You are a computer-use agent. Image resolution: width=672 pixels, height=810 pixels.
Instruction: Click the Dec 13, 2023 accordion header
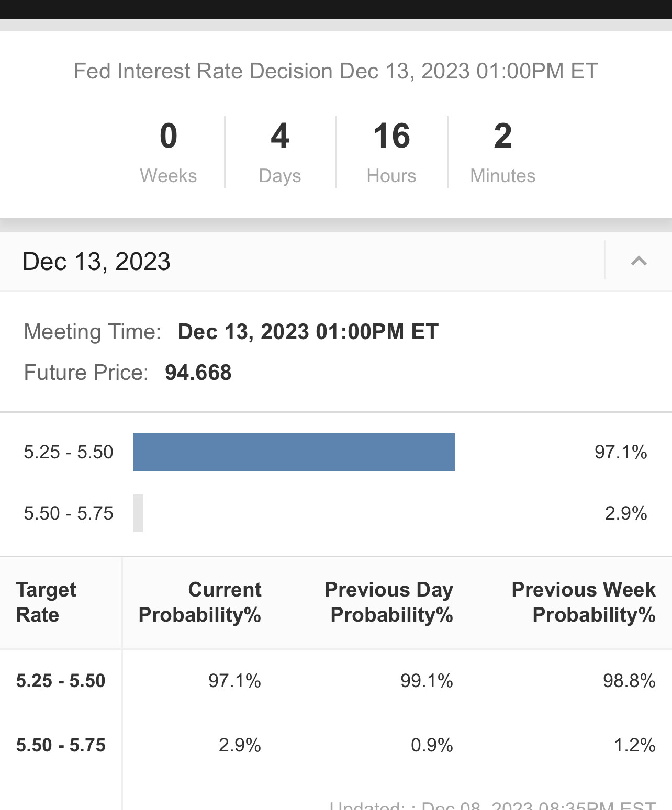tap(96, 261)
